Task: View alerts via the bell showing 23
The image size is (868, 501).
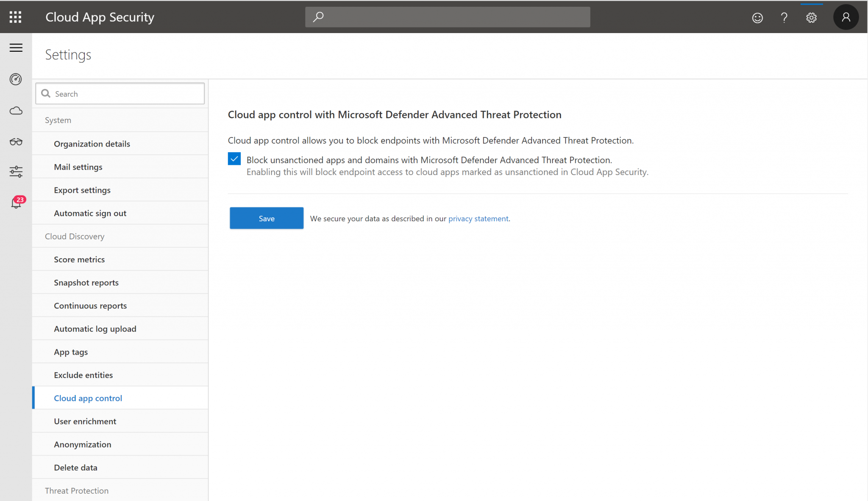Action: pos(16,203)
